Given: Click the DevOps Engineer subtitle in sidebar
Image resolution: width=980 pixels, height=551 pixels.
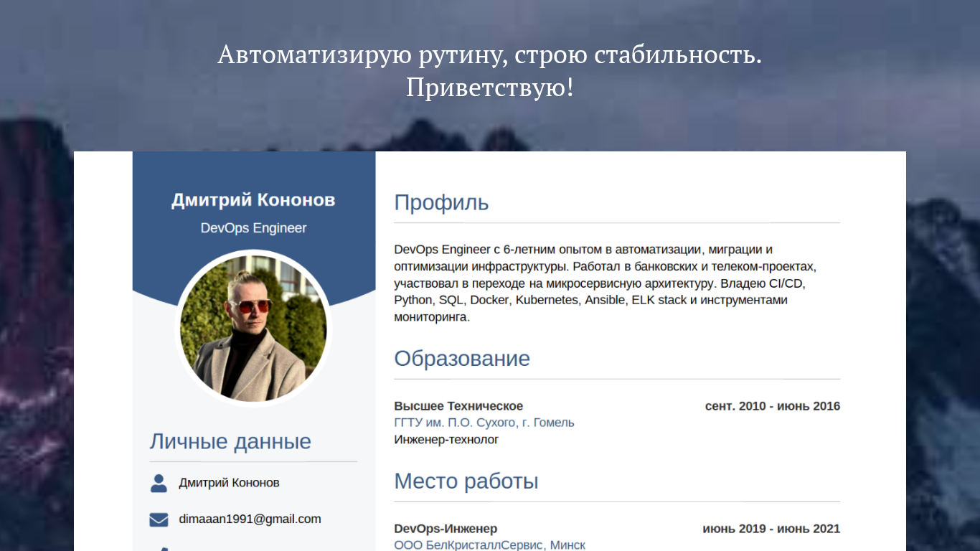Looking at the screenshot, I should [x=253, y=228].
